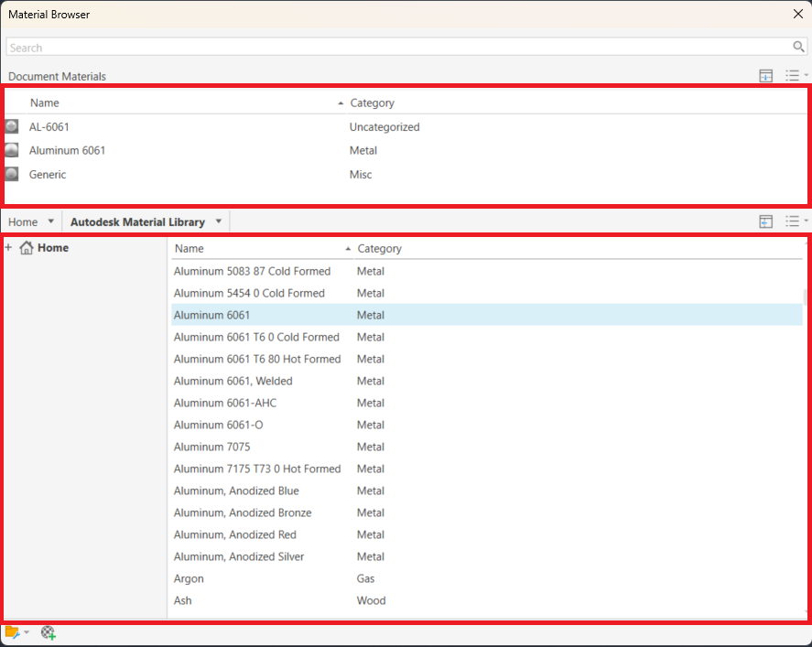Select Aluminum, Anodized Blue
This screenshot has height=647, width=812.
[487, 491]
